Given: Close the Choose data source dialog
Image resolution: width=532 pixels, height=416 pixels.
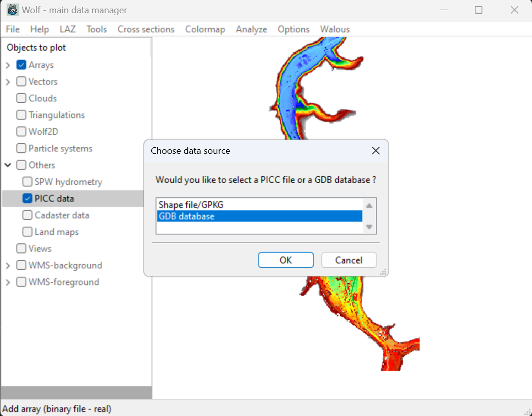Looking at the screenshot, I should click(x=376, y=151).
